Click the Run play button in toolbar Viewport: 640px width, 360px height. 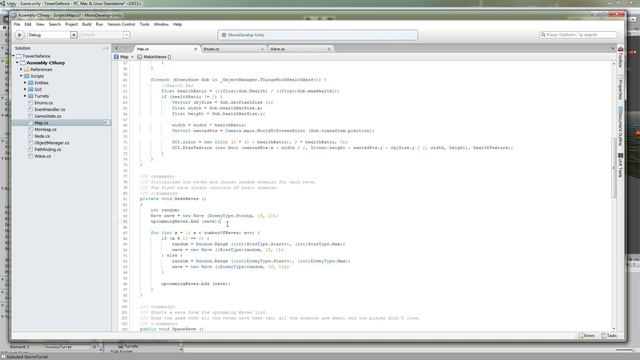tap(19, 35)
